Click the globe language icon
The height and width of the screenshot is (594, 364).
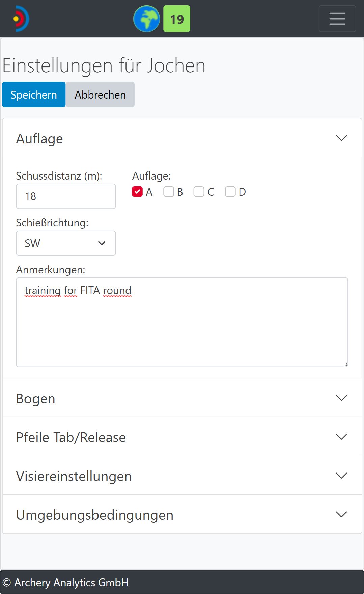(146, 19)
